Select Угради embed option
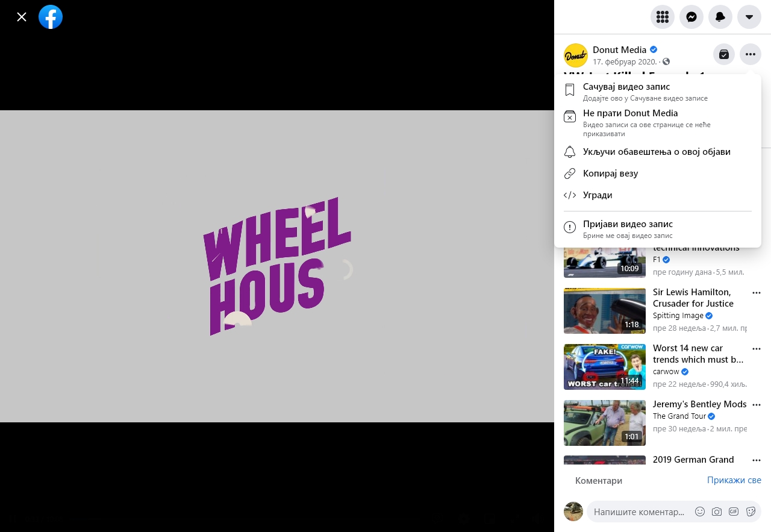This screenshot has height=532, width=771. 658,195
